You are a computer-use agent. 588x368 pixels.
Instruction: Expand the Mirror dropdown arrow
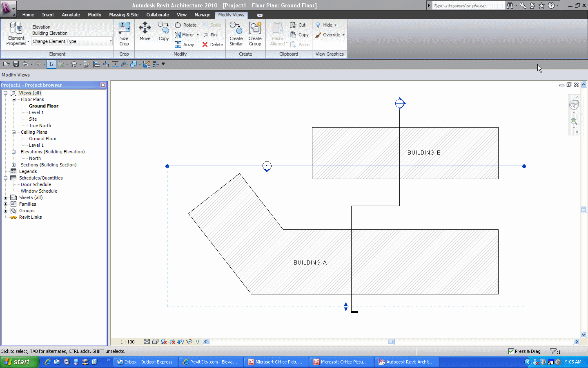click(x=198, y=35)
